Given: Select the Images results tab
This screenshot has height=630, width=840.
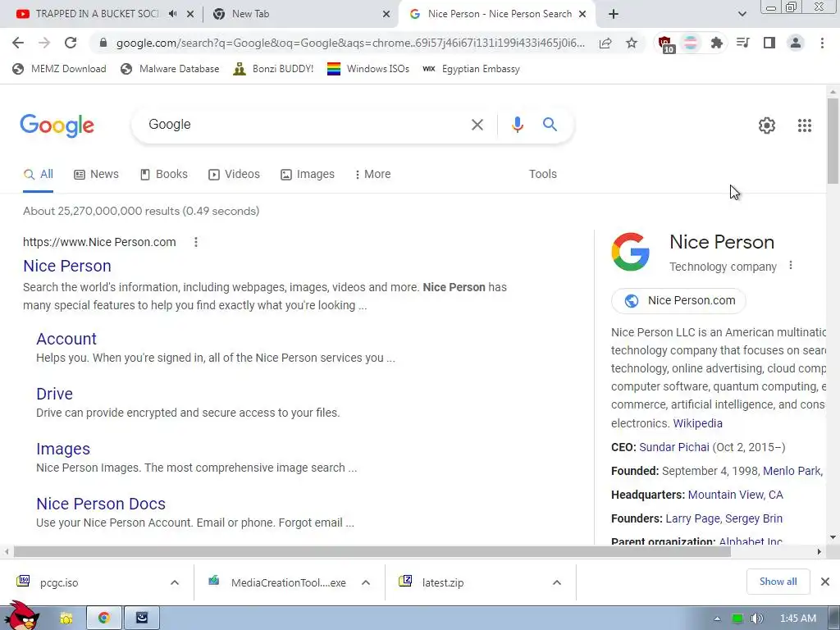Looking at the screenshot, I should pyautogui.click(x=308, y=175).
